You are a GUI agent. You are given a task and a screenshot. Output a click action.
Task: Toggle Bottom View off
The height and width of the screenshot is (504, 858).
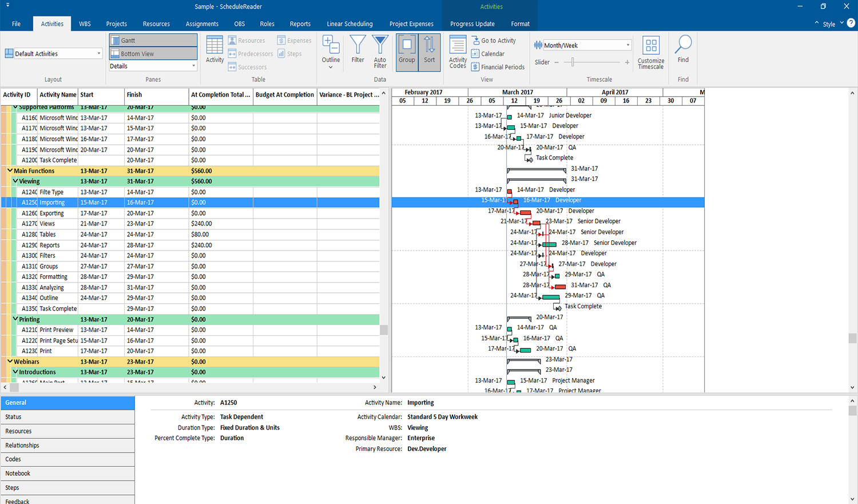coord(153,54)
